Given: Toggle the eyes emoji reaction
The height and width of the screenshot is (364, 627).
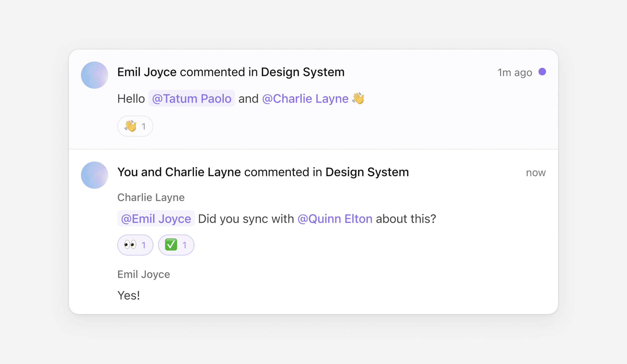Looking at the screenshot, I should tap(135, 245).
